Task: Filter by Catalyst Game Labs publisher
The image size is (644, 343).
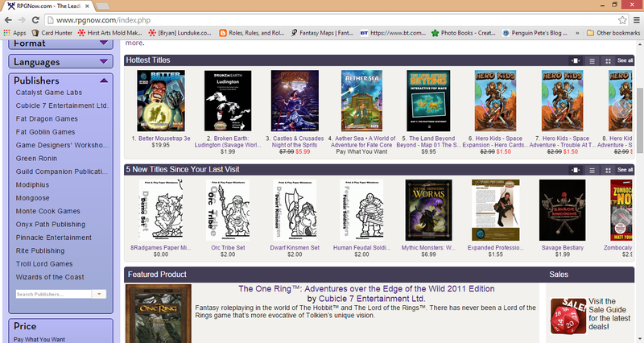Action: tap(49, 93)
